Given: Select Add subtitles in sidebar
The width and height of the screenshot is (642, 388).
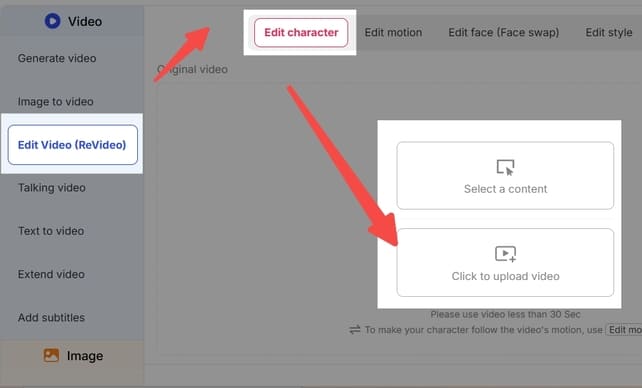Looking at the screenshot, I should pos(51,318).
